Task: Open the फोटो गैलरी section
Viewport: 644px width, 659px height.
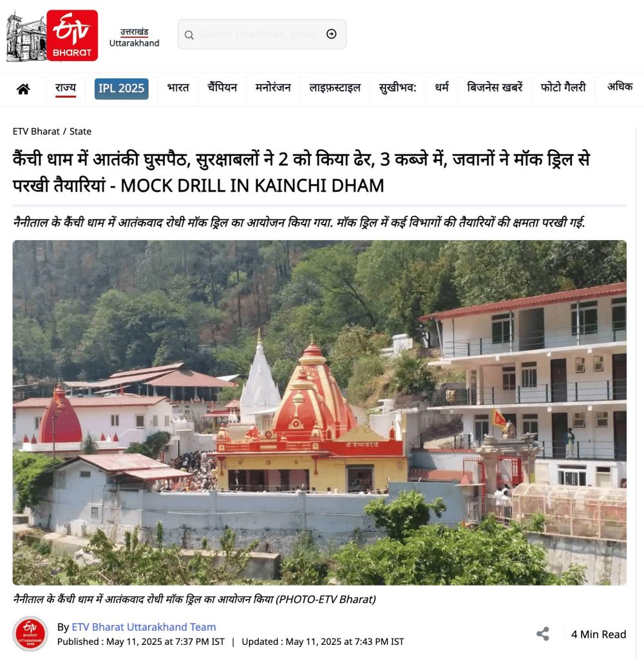Action: tap(563, 88)
